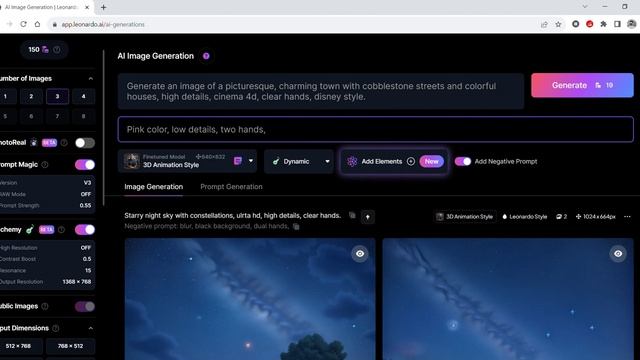Viewport: 640px width, 360px height.
Task: Select 1 as number of images
Action: point(5,97)
